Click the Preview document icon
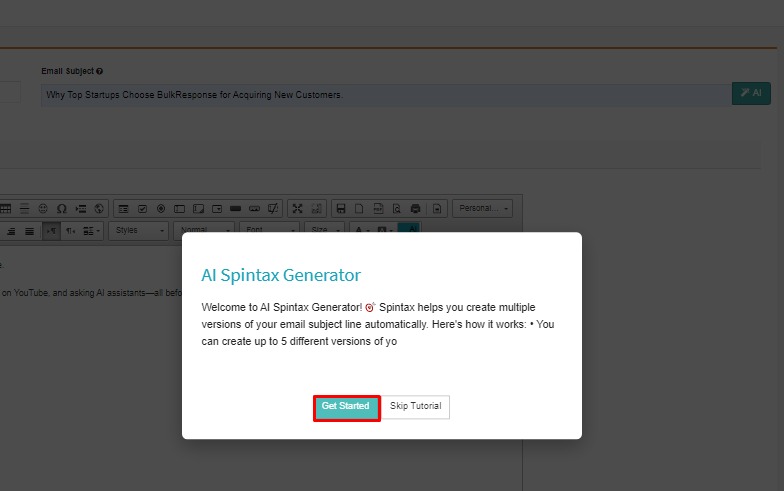Screen dimensions: 784x491 point(397,208)
